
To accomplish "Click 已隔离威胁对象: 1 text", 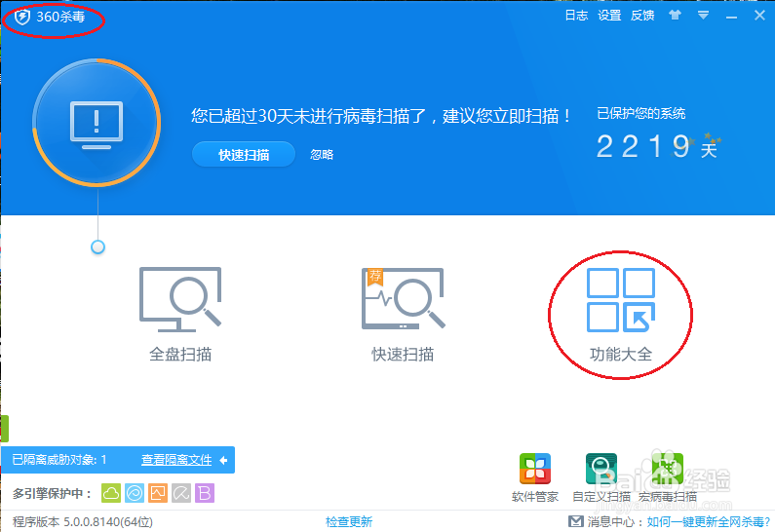I will point(59,460).
